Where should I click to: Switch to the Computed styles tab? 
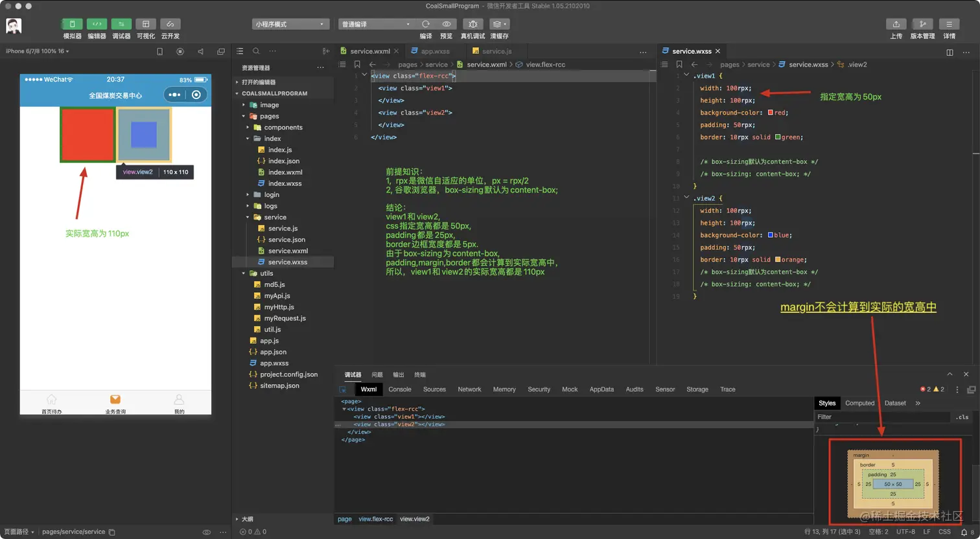click(859, 403)
